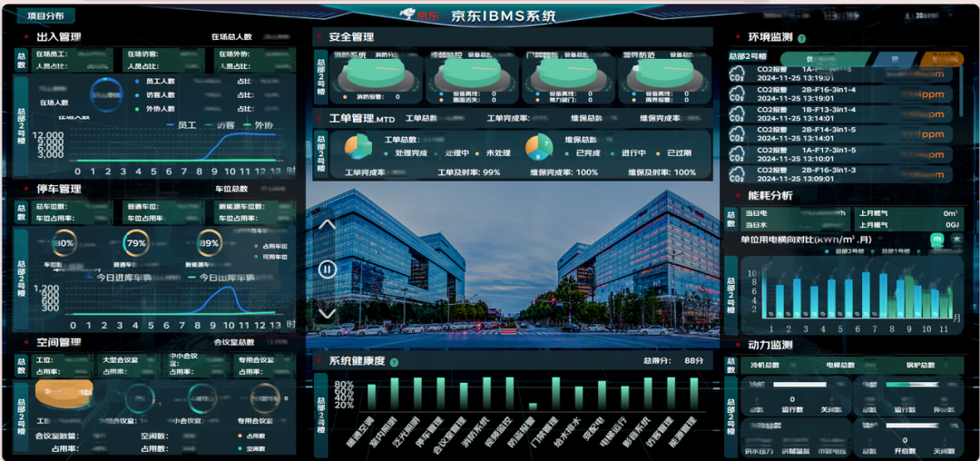Open the 项目分布 button at top-left
Image resolution: width=980 pixels, height=461 pixels.
click(45, 16)
